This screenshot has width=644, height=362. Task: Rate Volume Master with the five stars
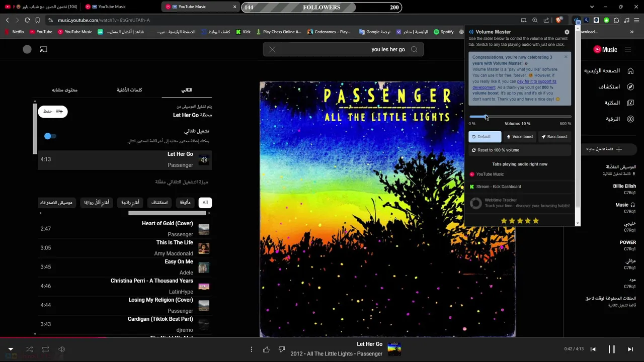[520, 221]
